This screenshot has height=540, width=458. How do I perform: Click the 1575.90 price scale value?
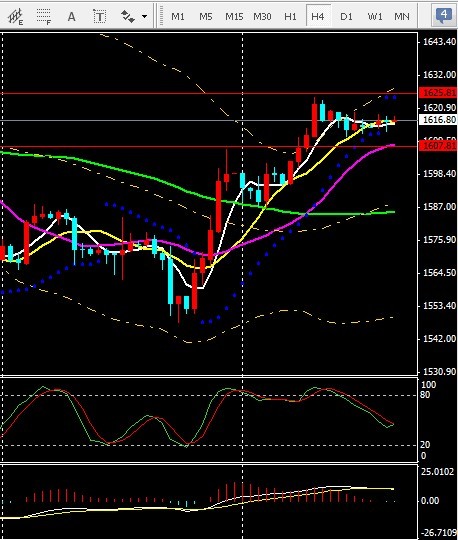(439, 240)
